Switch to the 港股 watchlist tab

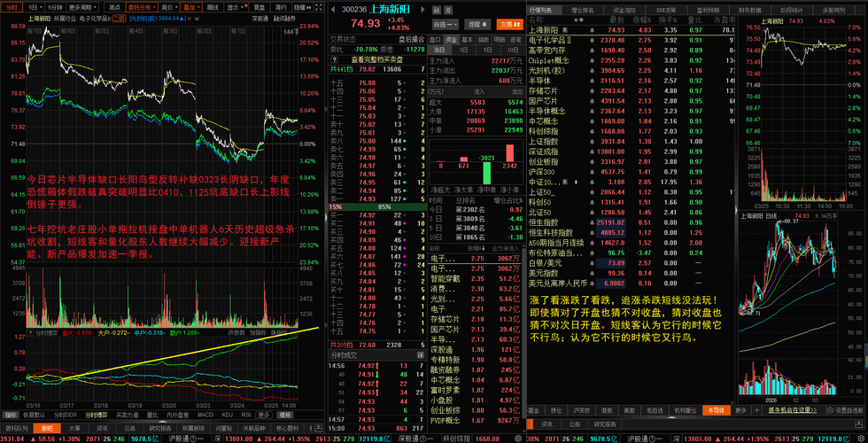click(607, 410)
